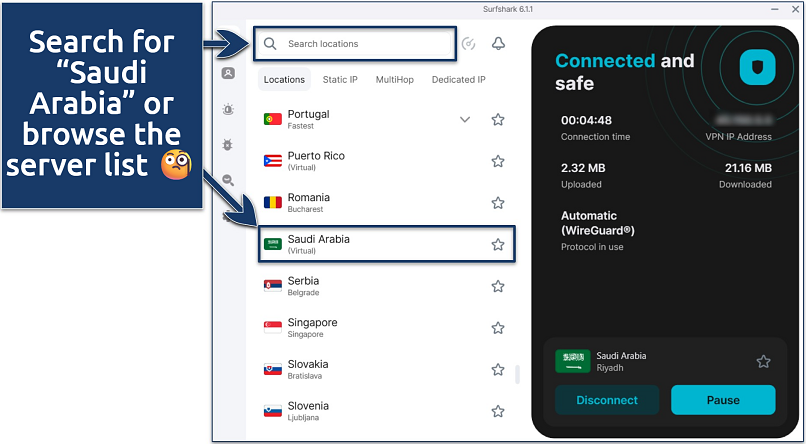The height and width of the screenshot is (444, 806).
Task: Open the Antivirus bug icon in sidebar
Action: point(229,145)
